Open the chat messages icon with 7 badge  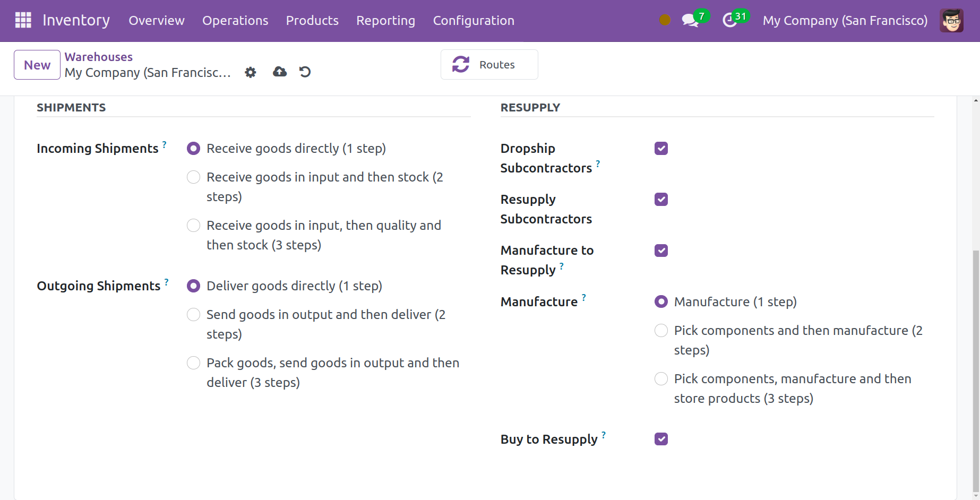690,21
